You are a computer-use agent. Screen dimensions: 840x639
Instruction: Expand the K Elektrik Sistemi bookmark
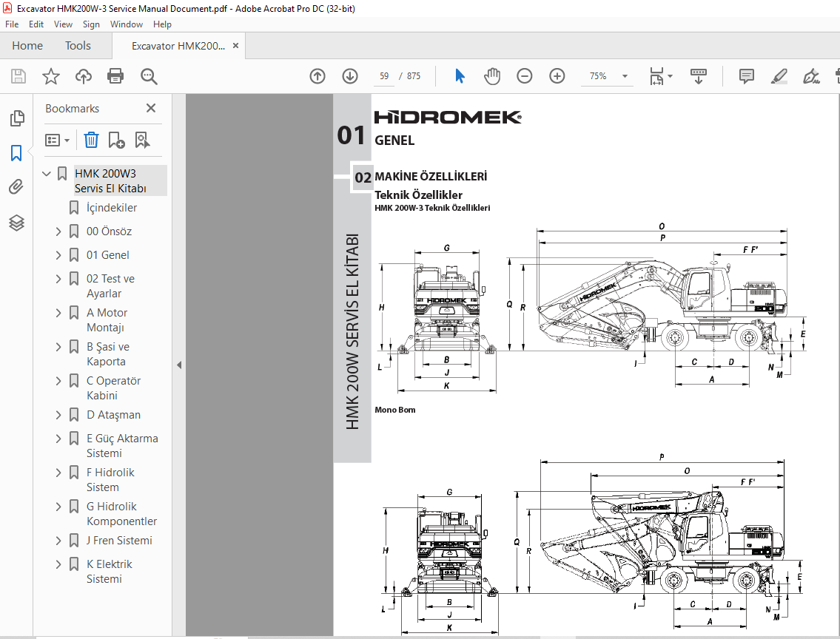[x=58, y=564]
